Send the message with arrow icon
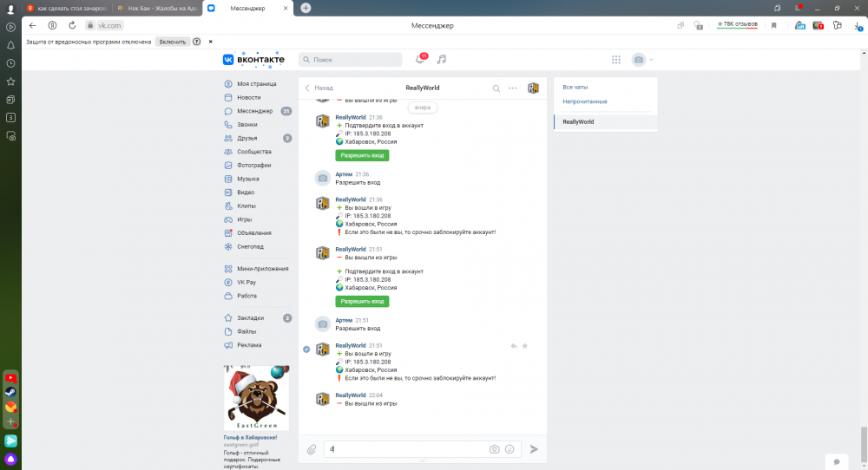Viewport: 868px width, 470px height. coord(534,449)
